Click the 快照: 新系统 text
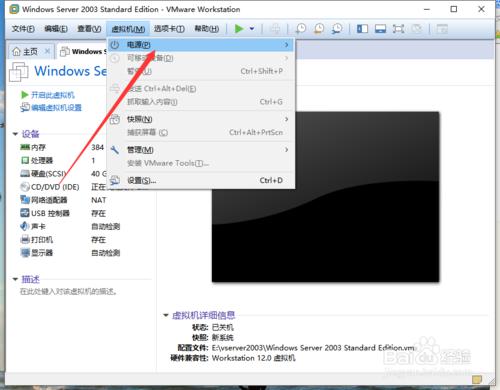500x390 pixels. coord(213,337)
